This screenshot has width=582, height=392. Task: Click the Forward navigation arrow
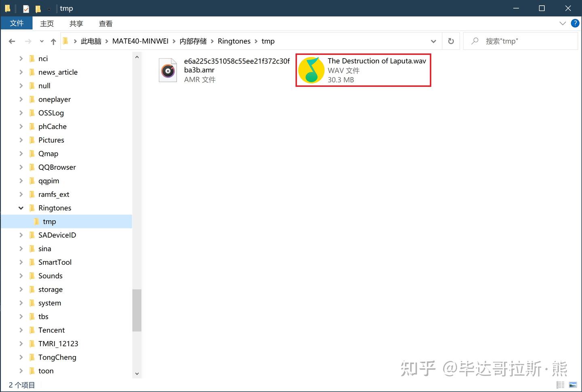pos(28,41)
